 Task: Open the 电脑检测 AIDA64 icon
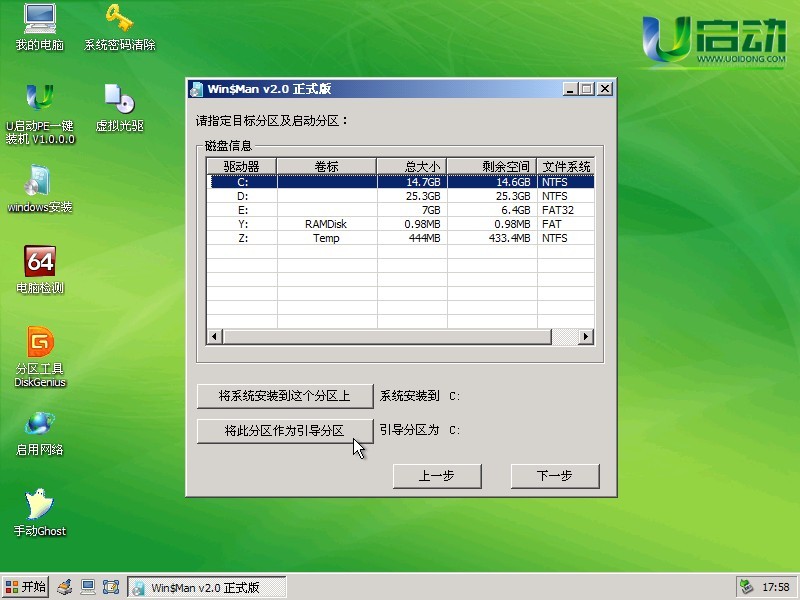pos(40,270)
